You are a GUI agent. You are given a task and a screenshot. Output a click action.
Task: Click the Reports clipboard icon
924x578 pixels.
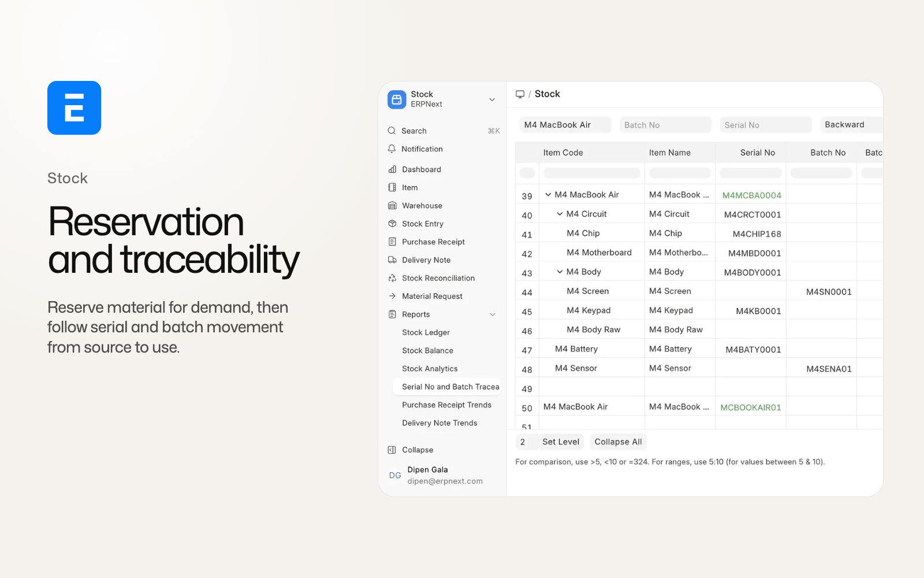[x=392, y=314]
